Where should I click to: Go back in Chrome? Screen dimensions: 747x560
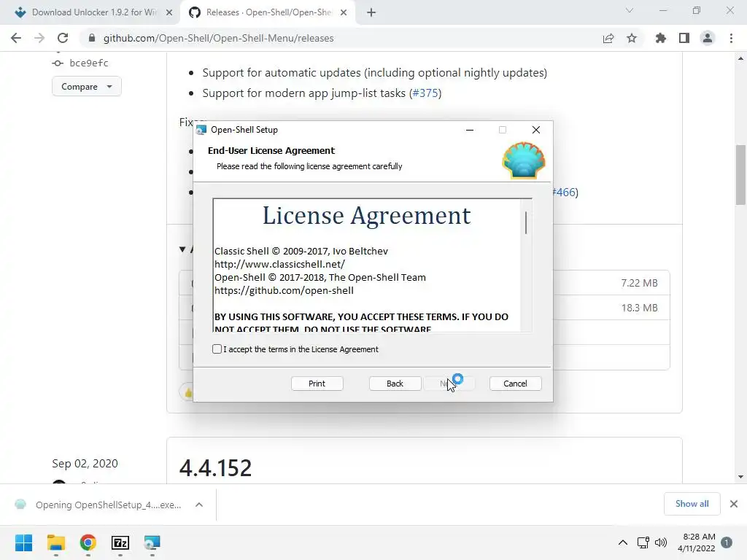coord(16,38)
